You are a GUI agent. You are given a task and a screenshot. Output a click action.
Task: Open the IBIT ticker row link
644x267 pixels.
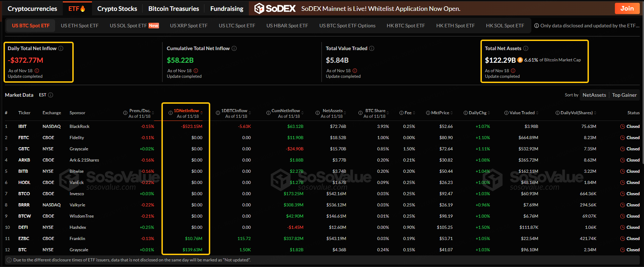pyautogui.click(x=22, y=126)
